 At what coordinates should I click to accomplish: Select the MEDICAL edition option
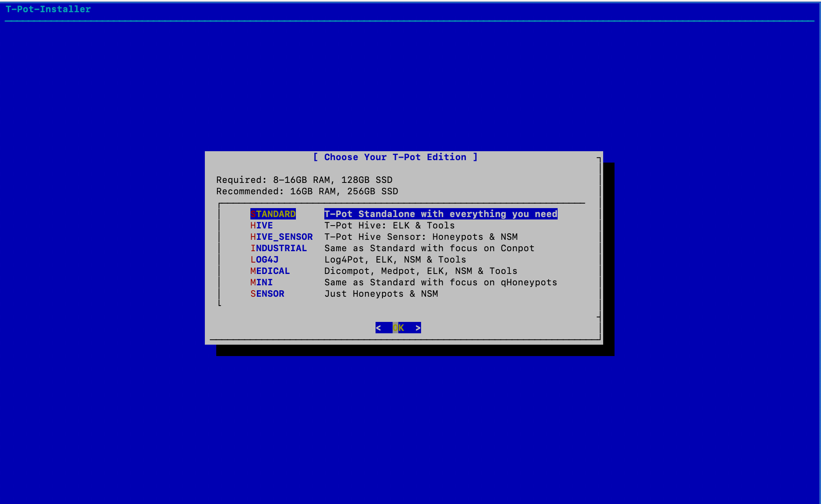pos(270,271)
